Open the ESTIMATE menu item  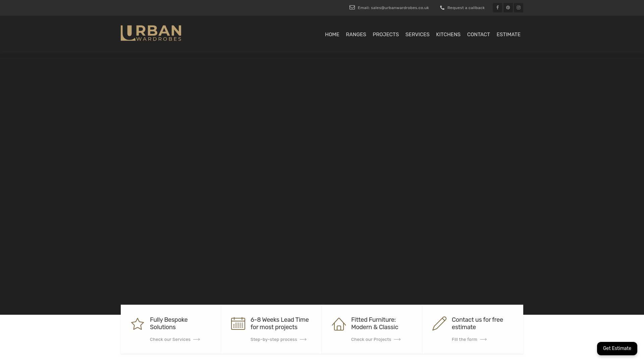click(x=508, y=35)
